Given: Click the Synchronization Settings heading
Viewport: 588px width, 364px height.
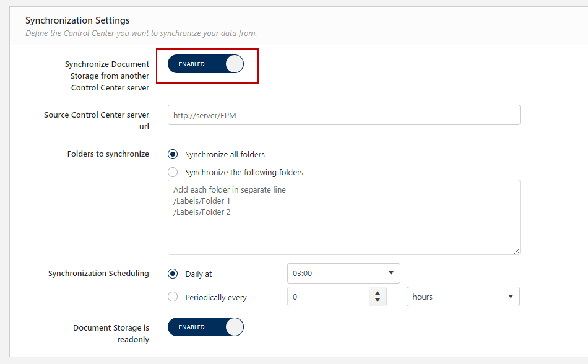Looking at the screenshot, I should pyautogui.click(x=77, y=20).
